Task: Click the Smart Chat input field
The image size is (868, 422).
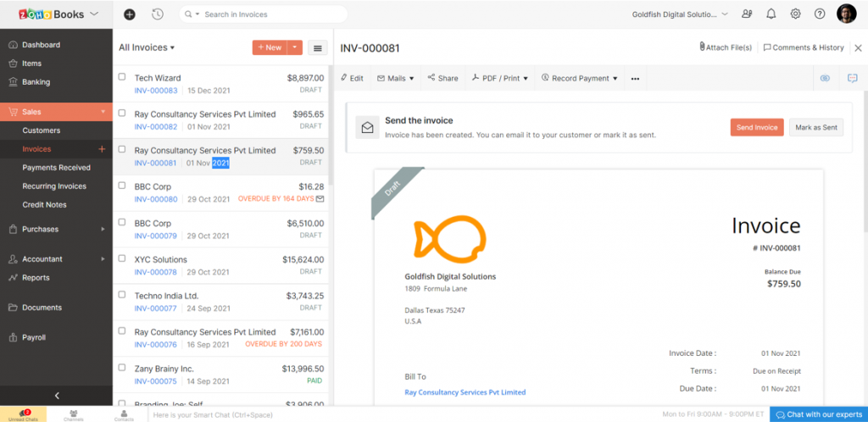Action: pyautogui.click(x=404, y=415)
